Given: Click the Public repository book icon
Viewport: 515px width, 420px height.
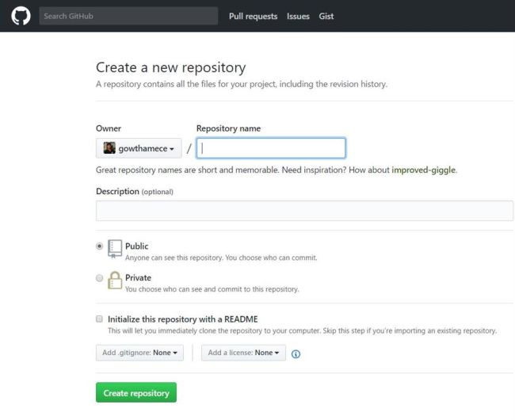Looking at the screenshot, I should click(x=115, y=249).
